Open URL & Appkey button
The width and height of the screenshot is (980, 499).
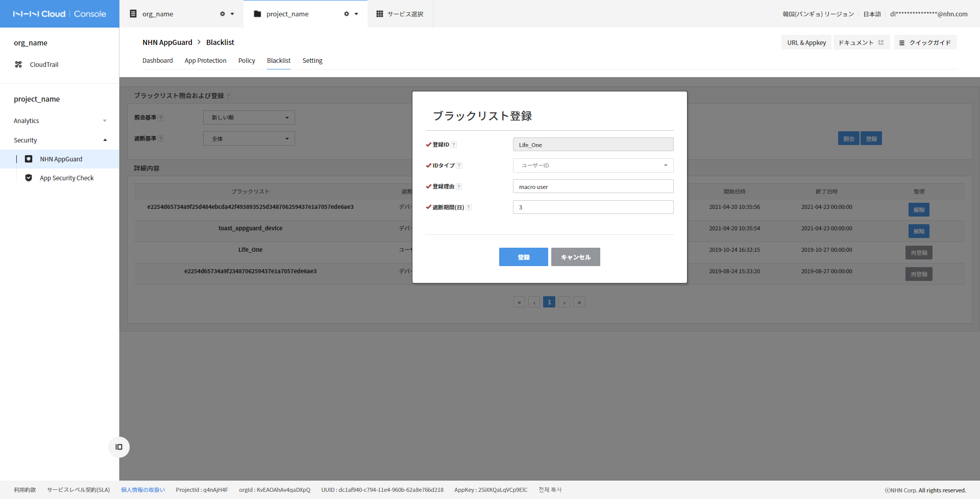[806, 42]
